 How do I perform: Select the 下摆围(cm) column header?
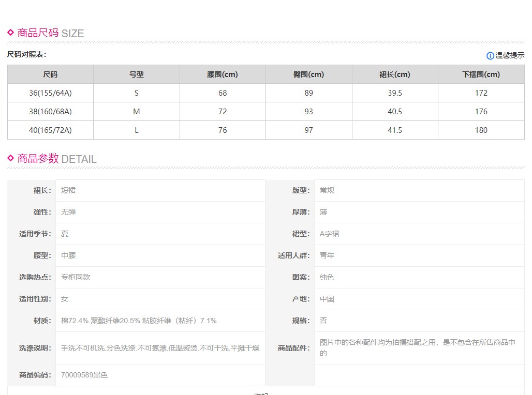pyautogui.click(x=481, y=74)
